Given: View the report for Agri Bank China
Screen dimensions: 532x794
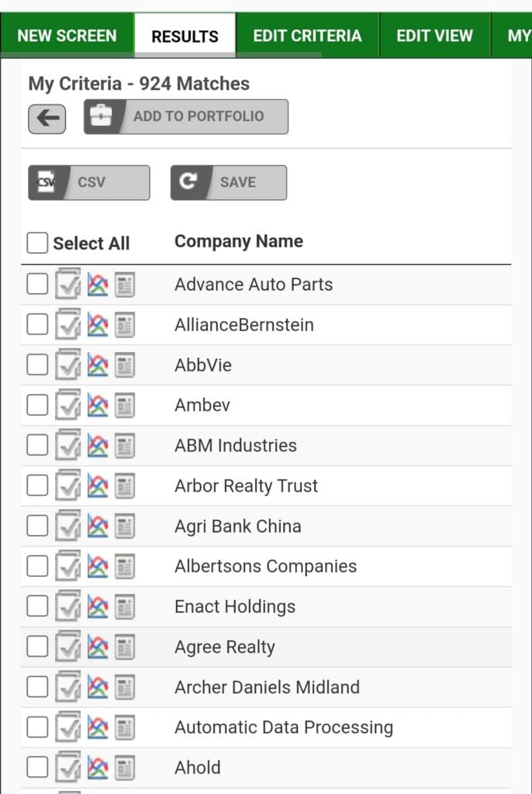Looking at the screenshot, I should pyautogui.click(x=124, y=525).
